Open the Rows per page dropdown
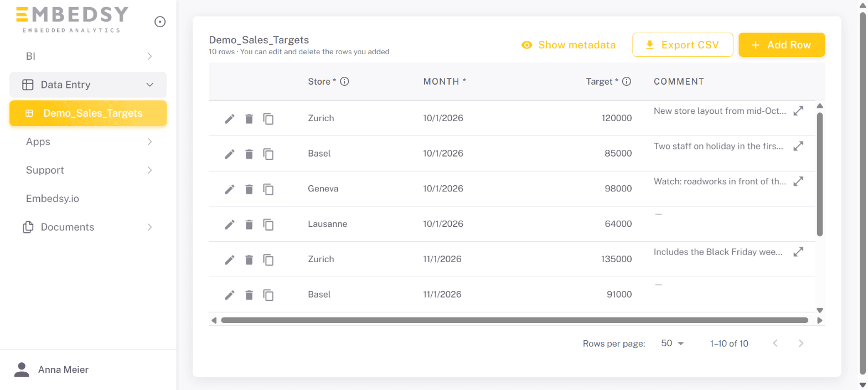 673,344
